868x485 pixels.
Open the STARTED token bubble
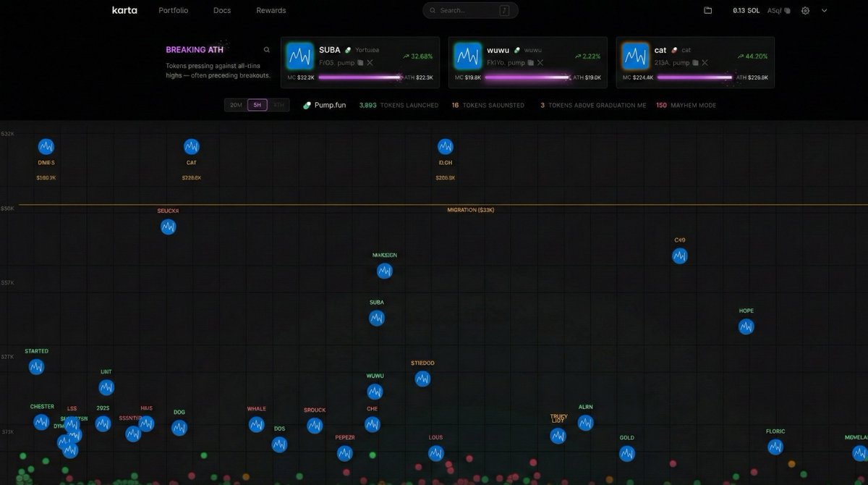(36, 367)
